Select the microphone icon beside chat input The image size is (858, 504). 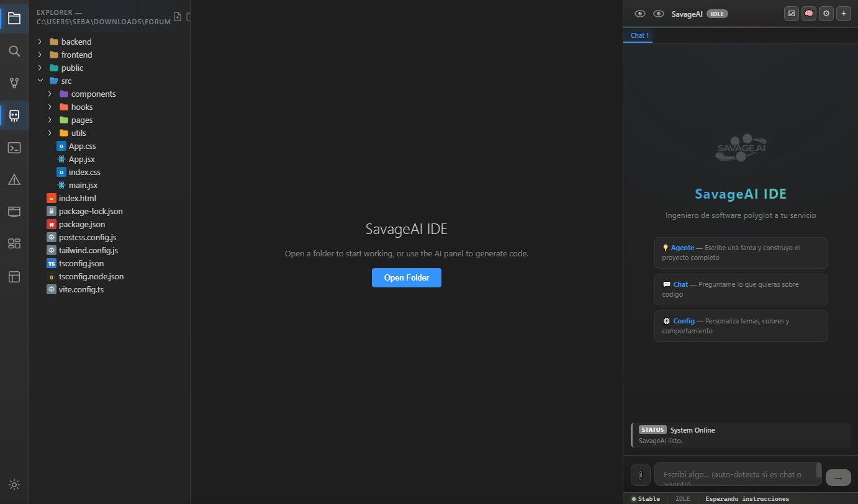(x=640, y=474)
